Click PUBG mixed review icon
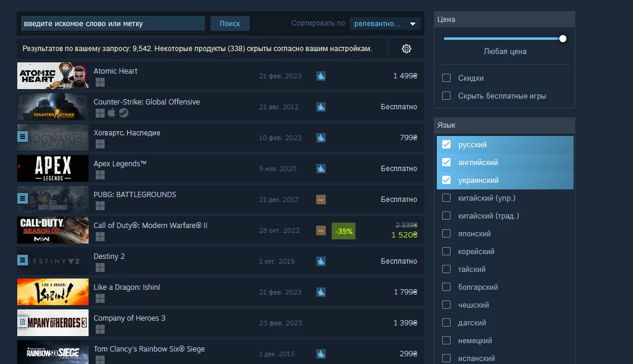Image resolution: width=633 pixels, height=364 pixels. pos(321,200)
